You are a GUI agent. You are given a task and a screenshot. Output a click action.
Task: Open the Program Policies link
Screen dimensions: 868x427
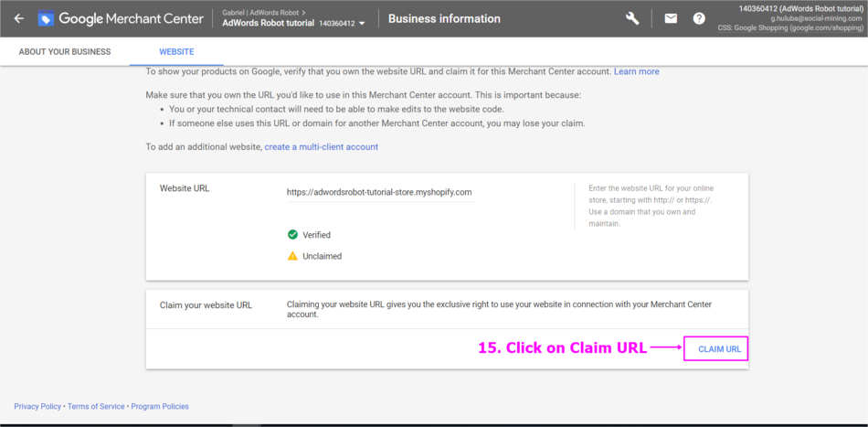coord(160,406)
